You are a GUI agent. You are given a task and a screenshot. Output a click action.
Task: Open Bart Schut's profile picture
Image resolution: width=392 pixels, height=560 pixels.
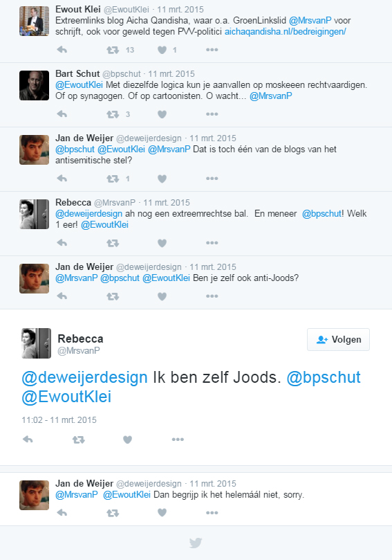point(35,85)
